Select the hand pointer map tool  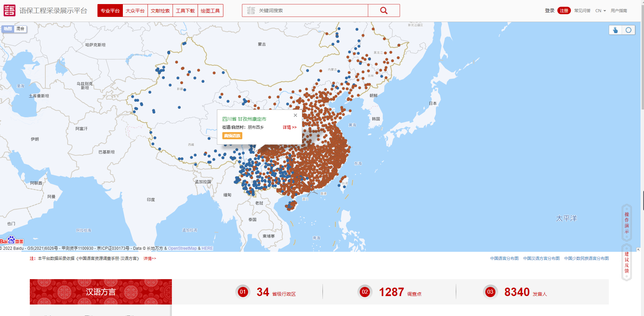point(615,30)
